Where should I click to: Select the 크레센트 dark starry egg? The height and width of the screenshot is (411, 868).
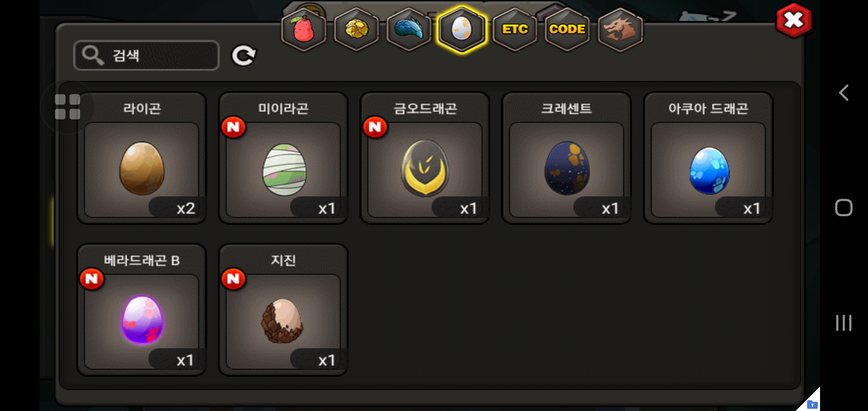click(566, 158)
